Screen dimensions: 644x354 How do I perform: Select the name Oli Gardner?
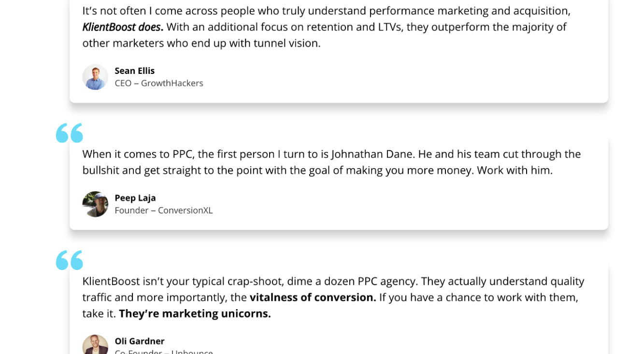point(140,341)
